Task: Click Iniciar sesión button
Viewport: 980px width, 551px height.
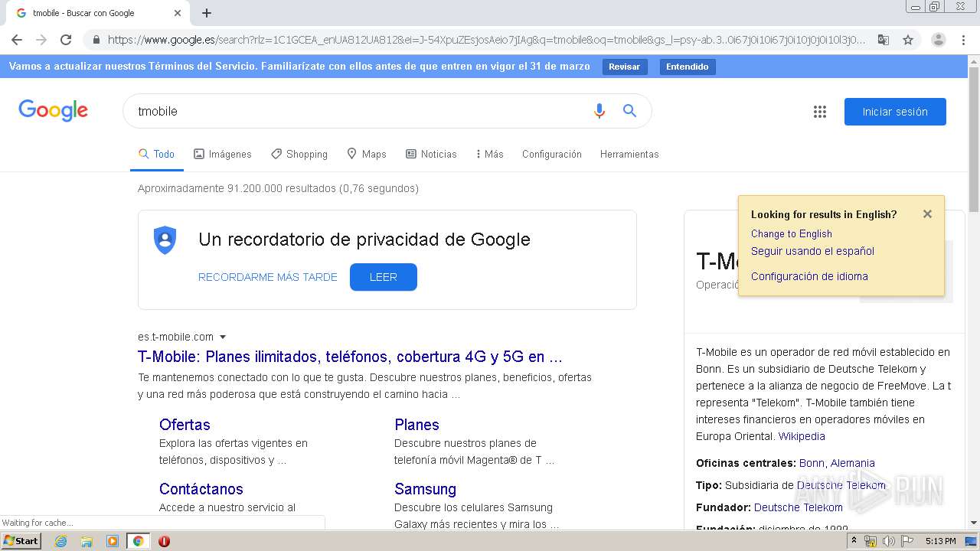Action: (895, 112)
